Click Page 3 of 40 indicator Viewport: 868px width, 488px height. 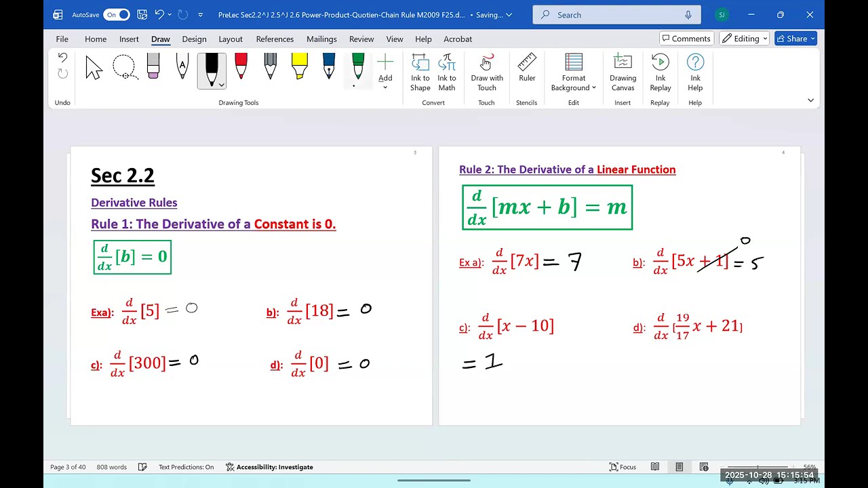tap(68, 467)
